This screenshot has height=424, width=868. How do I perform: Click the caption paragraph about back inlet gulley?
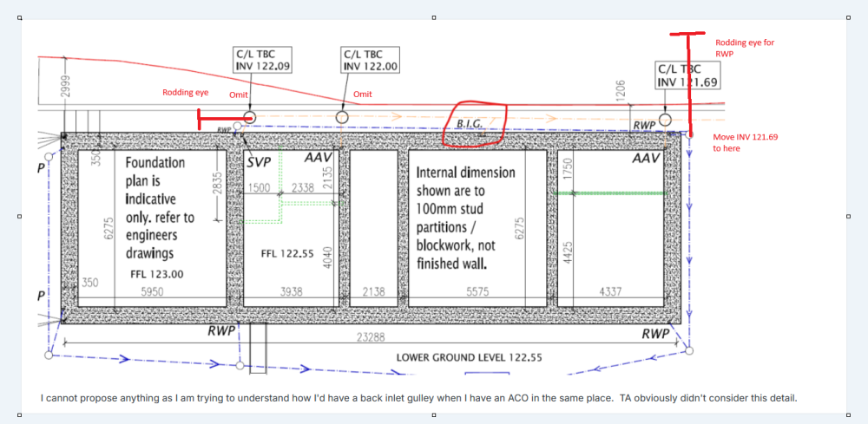point(418,399)
